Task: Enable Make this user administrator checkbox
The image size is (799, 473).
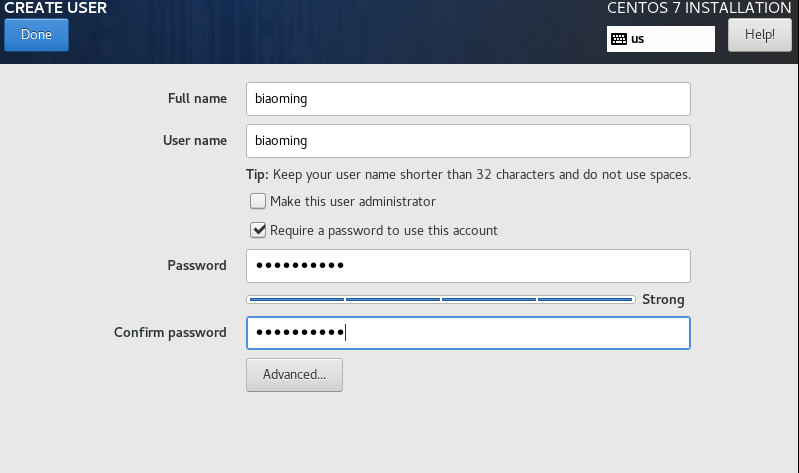Action: pyautogui.click(x=258, y=201)
